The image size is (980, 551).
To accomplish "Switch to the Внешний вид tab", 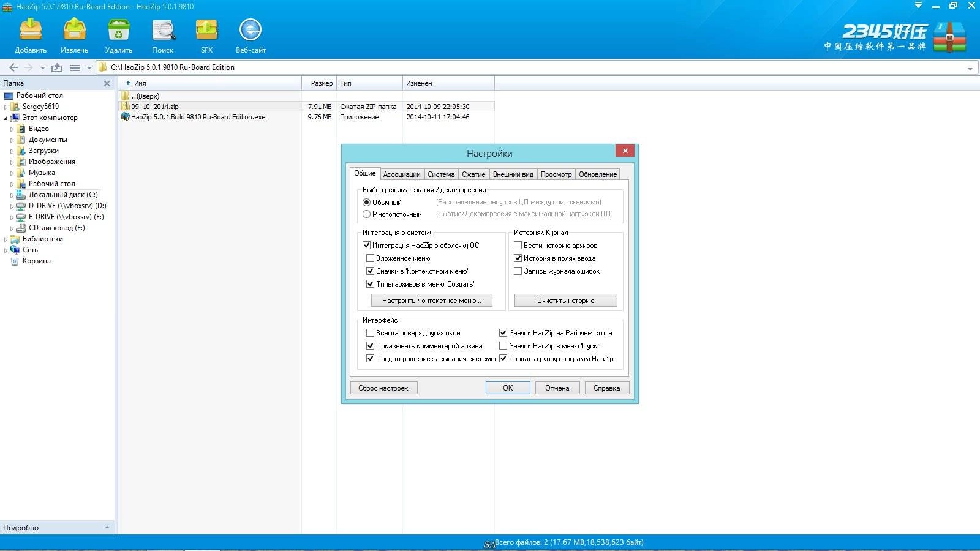I will coord(513,174).
